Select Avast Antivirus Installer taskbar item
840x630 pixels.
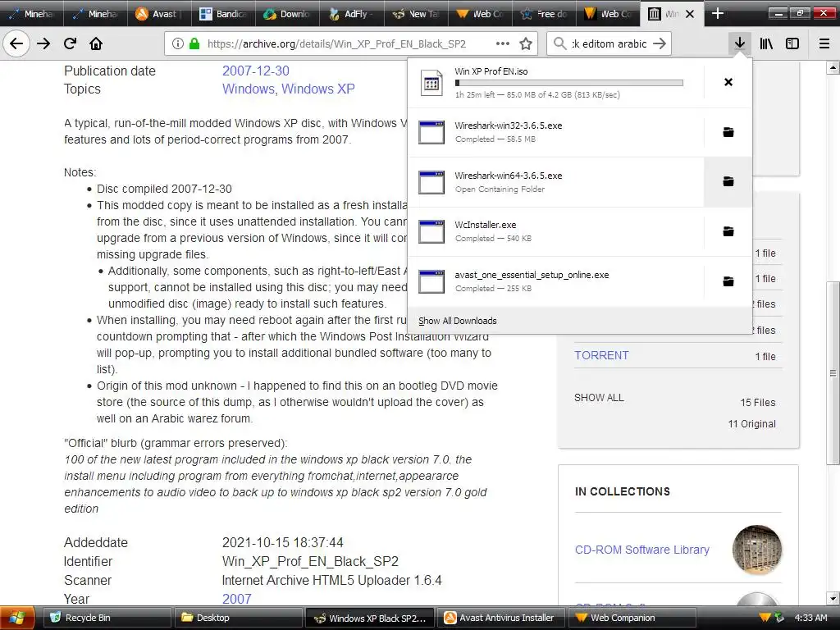point(501,618)
